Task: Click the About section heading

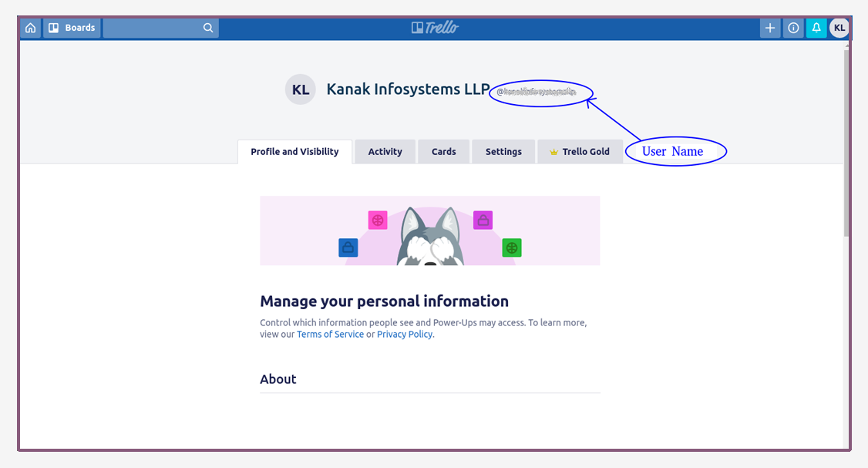Action: click(278, 379)
